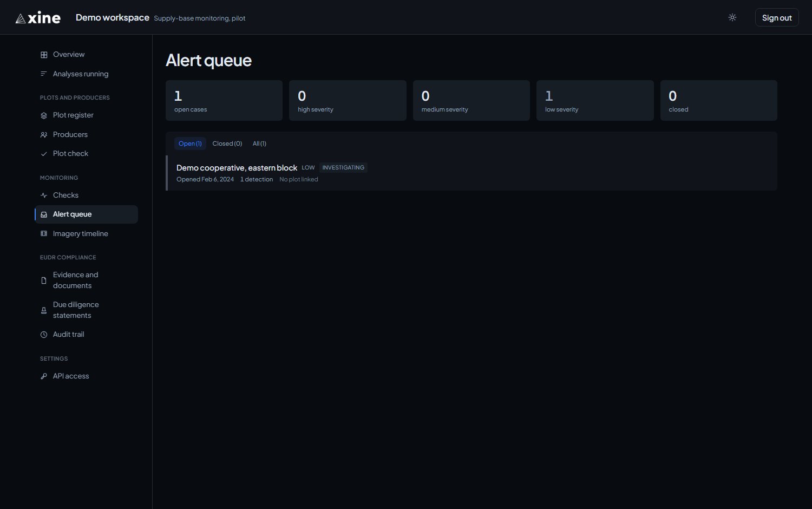Viewport: 812px width, 509px height.
Task: Click the Overview grid icon
Action: click(44, 55)
